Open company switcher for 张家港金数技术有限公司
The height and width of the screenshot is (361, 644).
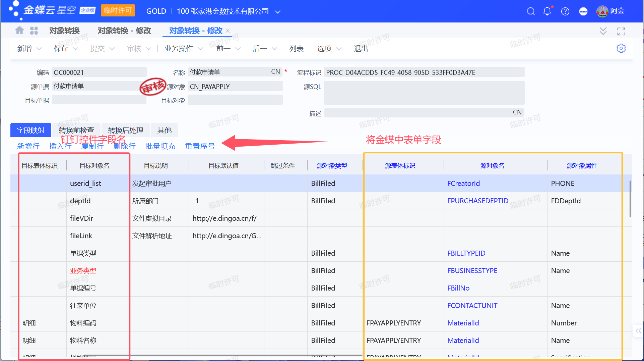click(x=278, y=11)
